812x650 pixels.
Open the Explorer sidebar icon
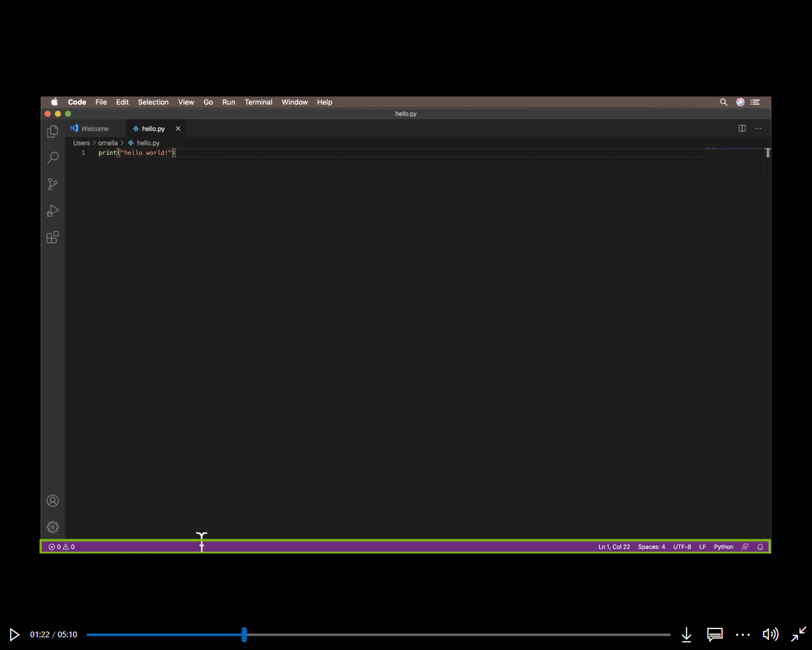[x=53, y=131]
